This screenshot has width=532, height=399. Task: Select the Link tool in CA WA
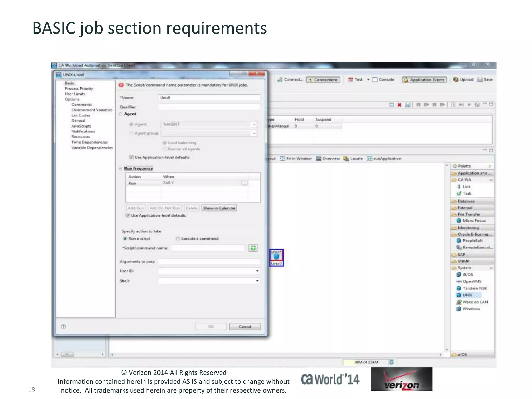coord(459,187)
